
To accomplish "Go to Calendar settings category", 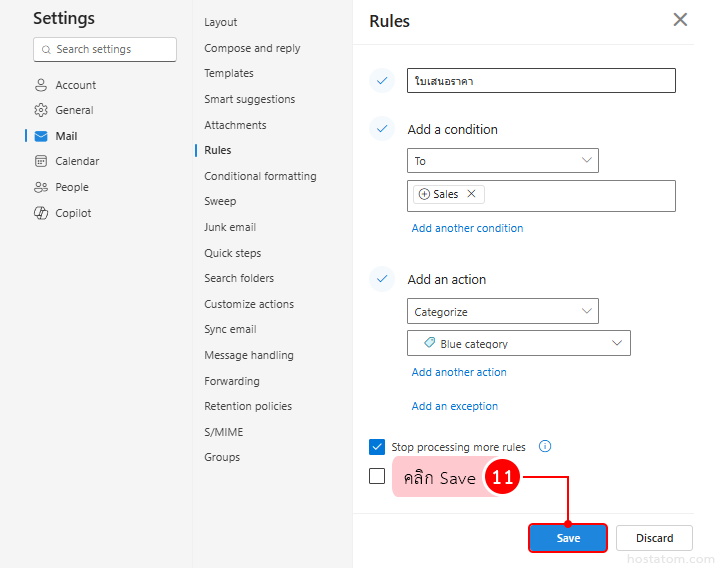I will click(77, 161).
